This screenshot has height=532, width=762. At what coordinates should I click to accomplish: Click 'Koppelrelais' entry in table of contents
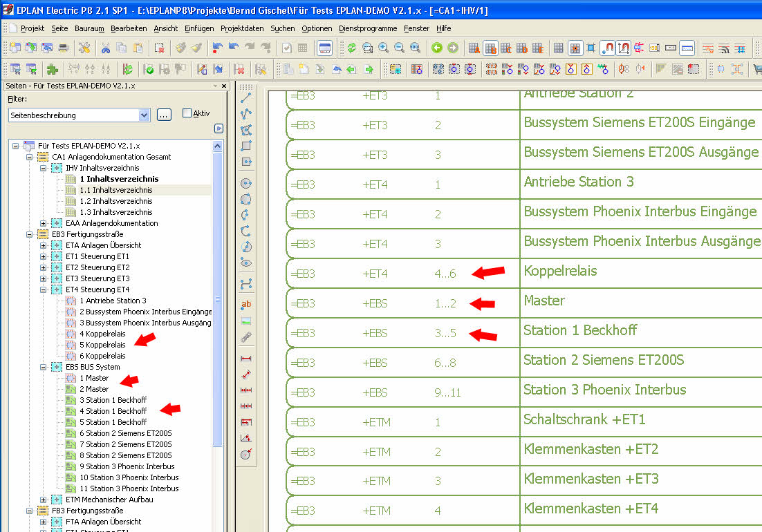[560, 272]
